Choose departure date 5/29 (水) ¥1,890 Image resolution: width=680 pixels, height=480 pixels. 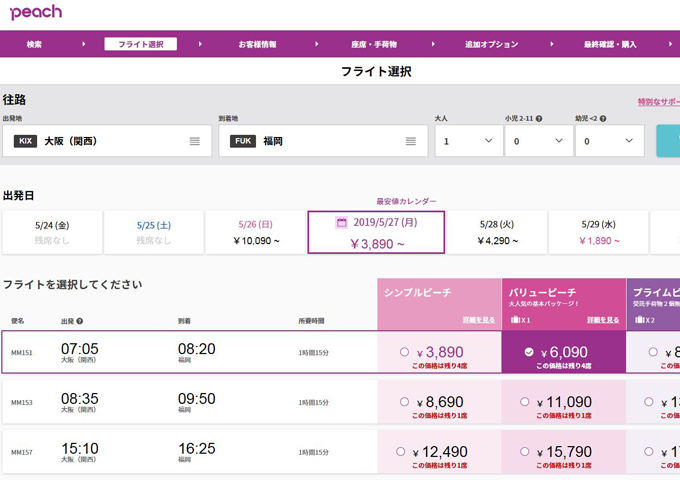tap(598, 232)
